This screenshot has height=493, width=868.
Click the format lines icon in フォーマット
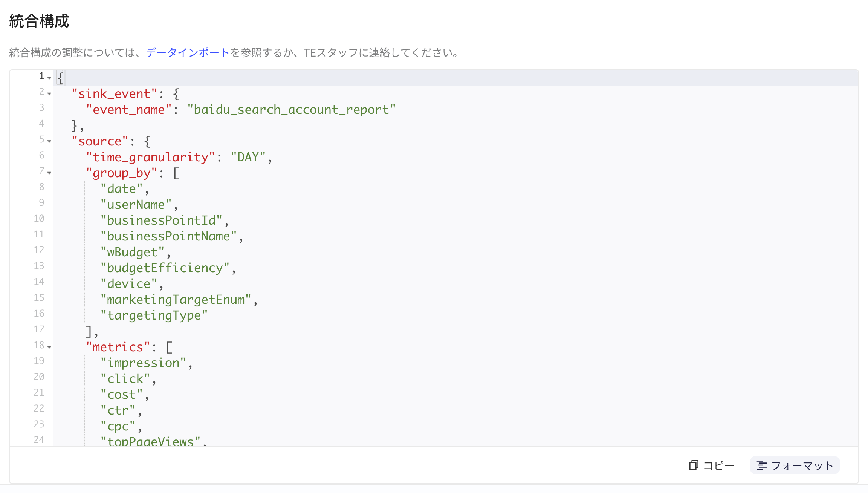[762, 465]
